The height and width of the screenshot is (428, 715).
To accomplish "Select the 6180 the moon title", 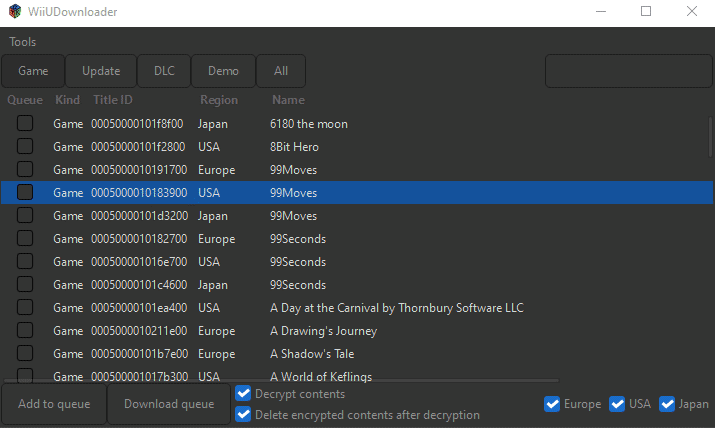I will pyautogui.click(x=309, y=124).
